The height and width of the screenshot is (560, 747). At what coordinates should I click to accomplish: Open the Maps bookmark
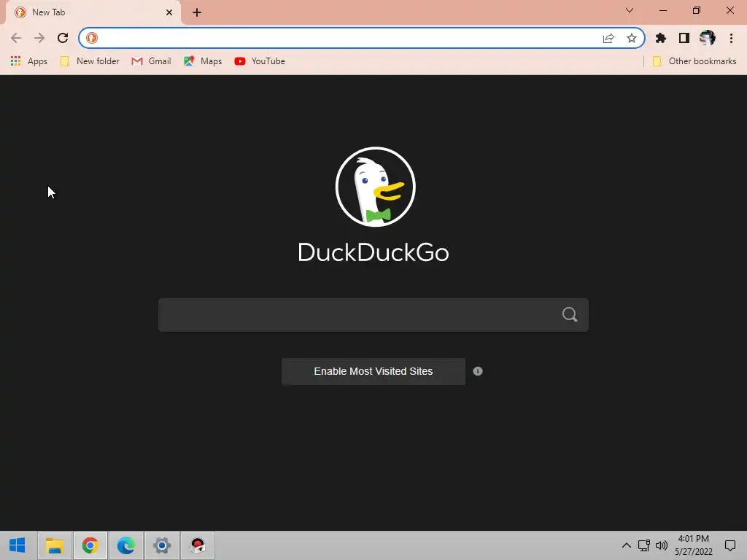[203, 61]
